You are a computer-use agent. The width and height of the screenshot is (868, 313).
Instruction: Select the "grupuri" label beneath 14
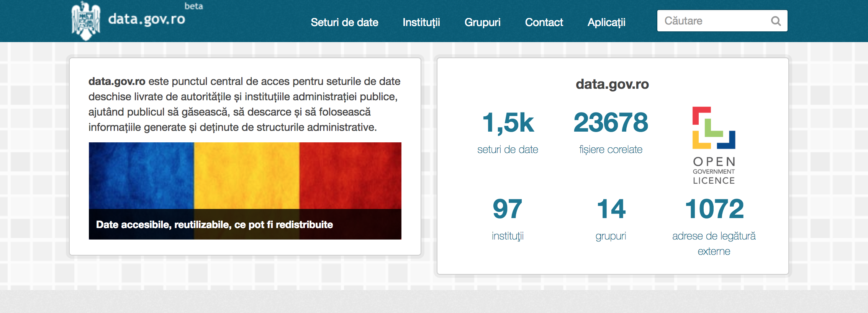(611, 236)
